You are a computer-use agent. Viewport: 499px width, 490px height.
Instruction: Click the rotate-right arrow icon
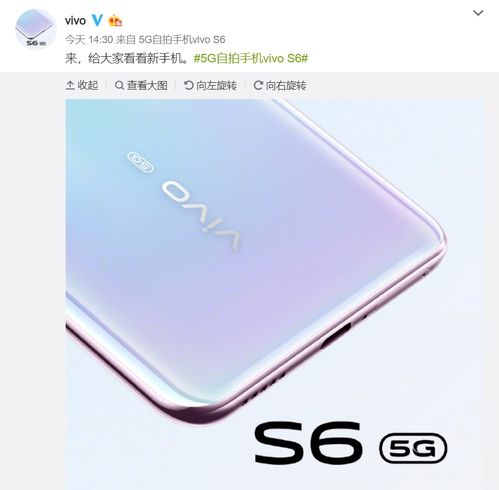point(258,85)
